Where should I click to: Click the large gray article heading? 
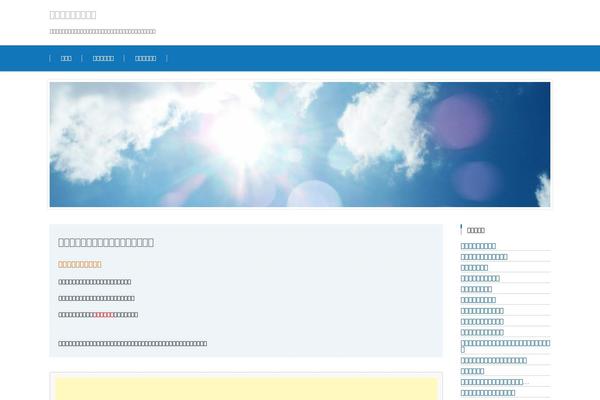tap(106, 242)
